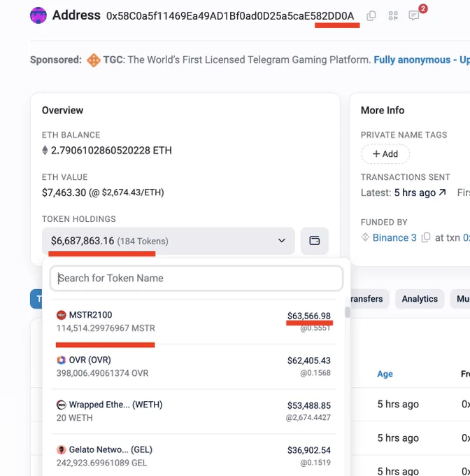This screenshot has height=476, width=470.
Task: Click the MSTR2100 token icon
Action: pos(62,315)
